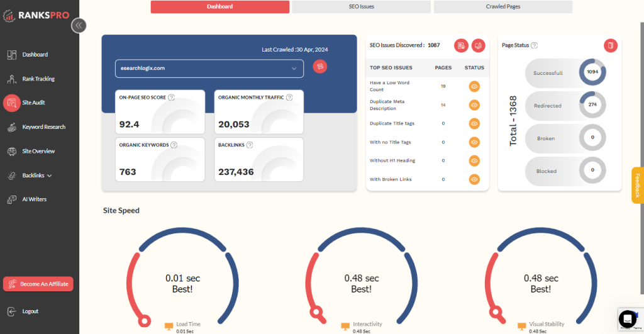
Task: Click Broken pages donut 0
Action: [x=592, y=138]
